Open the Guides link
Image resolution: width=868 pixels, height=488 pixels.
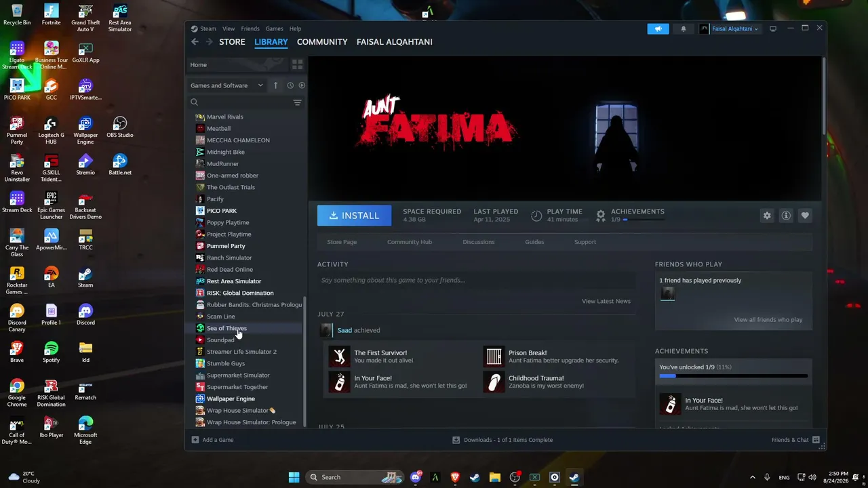click(x=534, y=242)
